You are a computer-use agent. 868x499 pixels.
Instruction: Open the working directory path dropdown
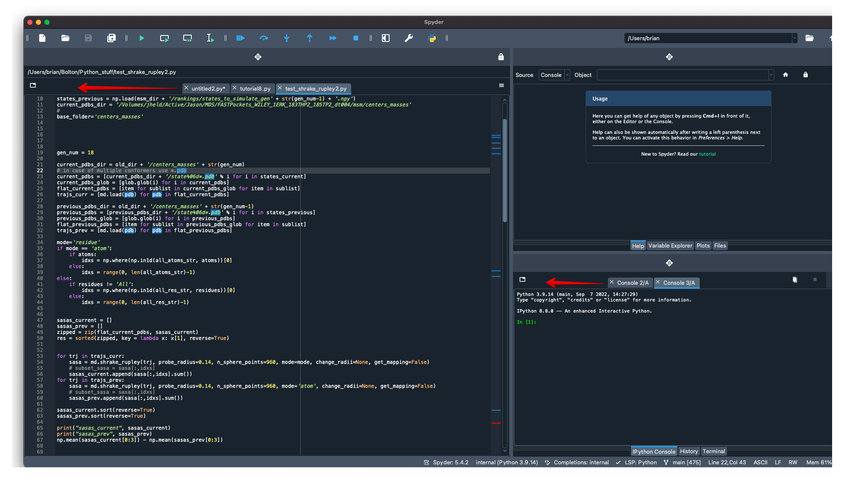click(x=795, y=38)
